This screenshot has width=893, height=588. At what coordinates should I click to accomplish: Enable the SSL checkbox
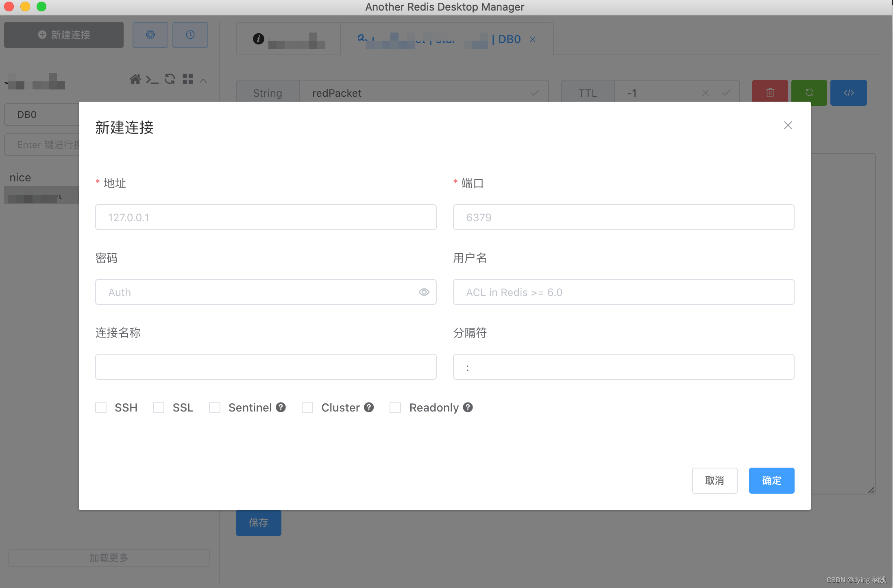click(x=159, y=407)
